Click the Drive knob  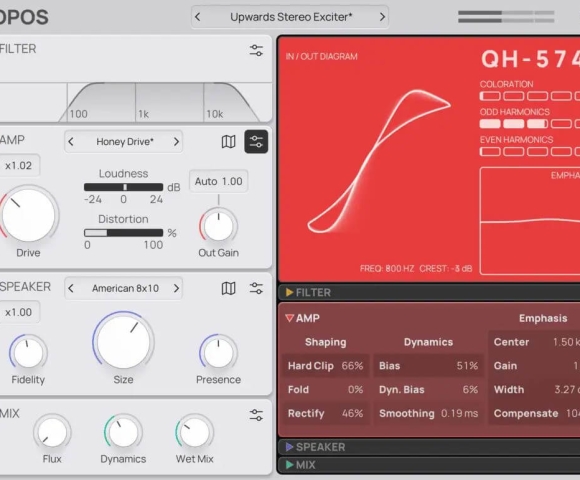pyautogui.click(x=28, y=215)
